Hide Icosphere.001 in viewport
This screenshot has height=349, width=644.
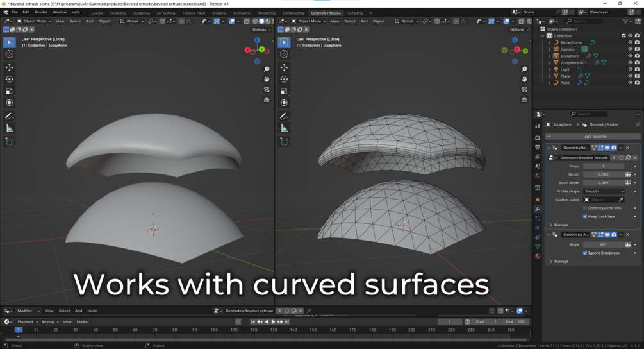pyautogui.click(x=630, y=62)
